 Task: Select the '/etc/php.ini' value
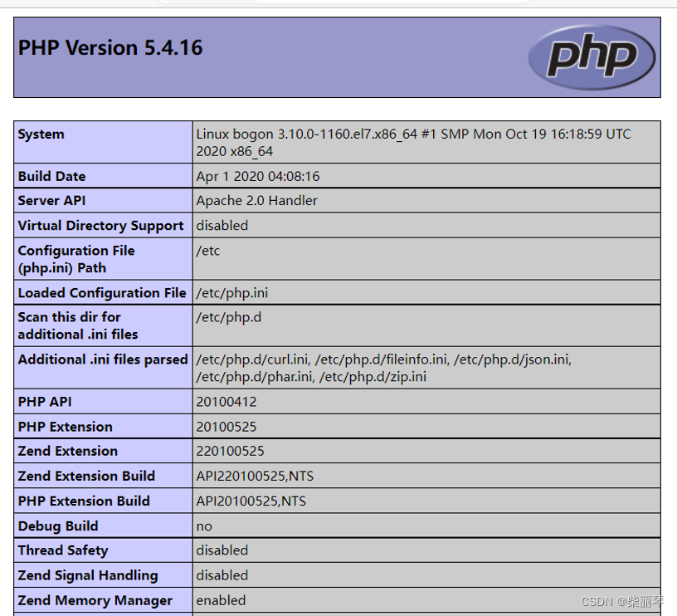click(x=231, y=293)
